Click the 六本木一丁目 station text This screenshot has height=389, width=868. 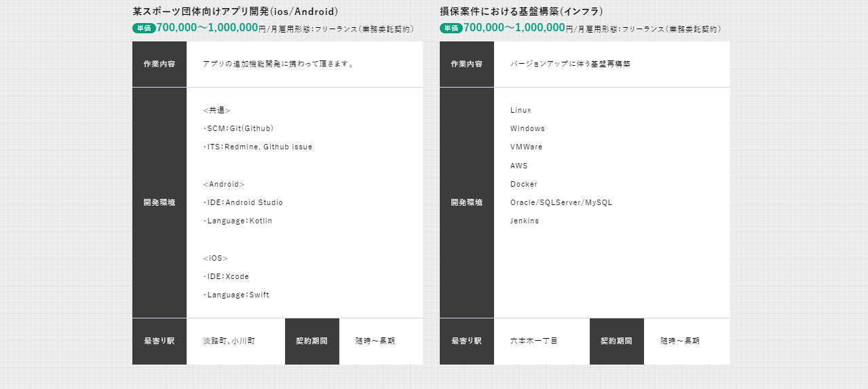pos(534,341)
